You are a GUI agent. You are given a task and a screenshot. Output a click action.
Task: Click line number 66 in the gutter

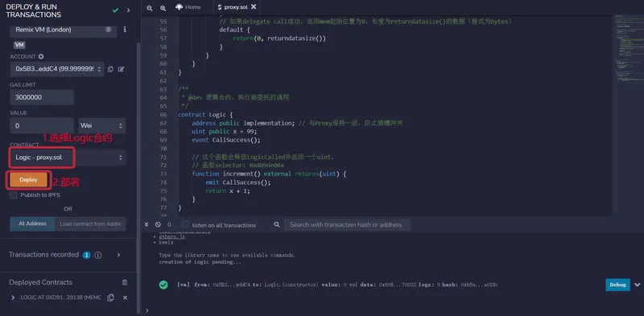click(163, 115)
